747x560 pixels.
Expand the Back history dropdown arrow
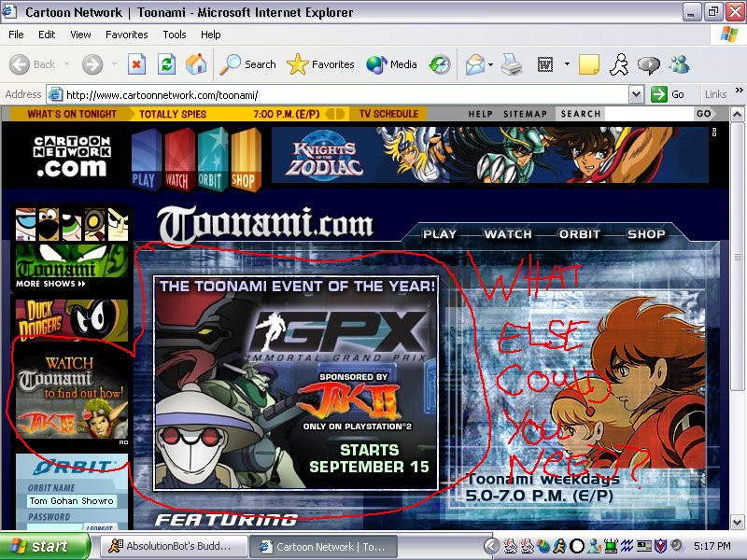point(66,63)
